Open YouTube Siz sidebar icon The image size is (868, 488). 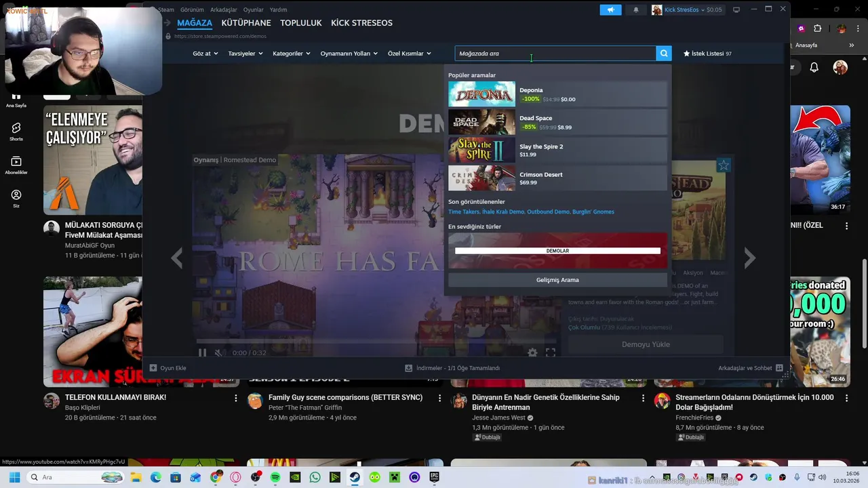pos(16,198)
